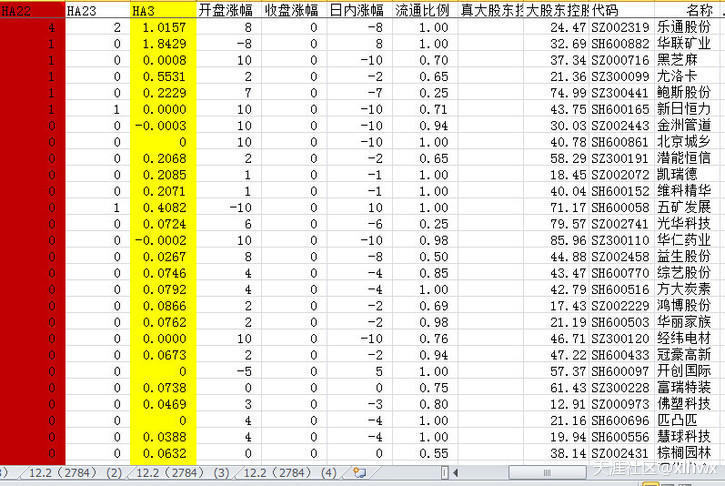The height and width of the screenshot is (486, 725).
Task: Select the red HA22 header cell
Action: point(30,10)
